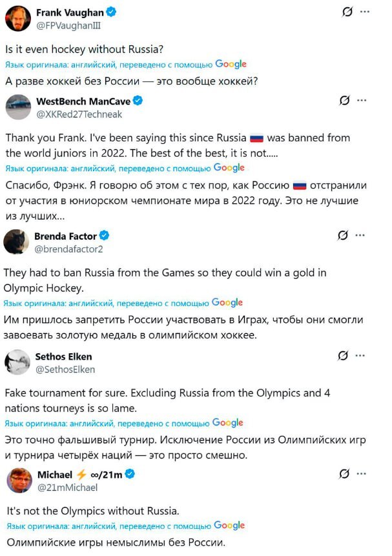Click the Grok icon on Frank Vaughan's tweet

click(347, 12)
